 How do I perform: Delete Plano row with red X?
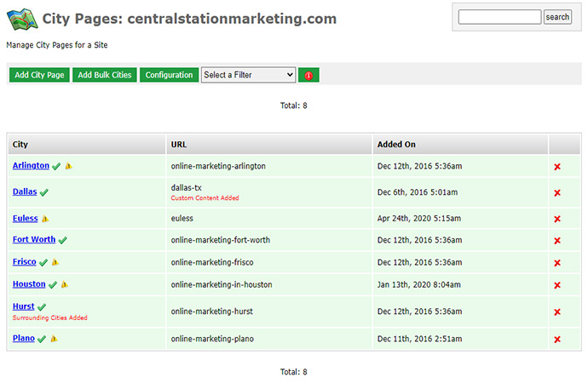coord(557,340)
